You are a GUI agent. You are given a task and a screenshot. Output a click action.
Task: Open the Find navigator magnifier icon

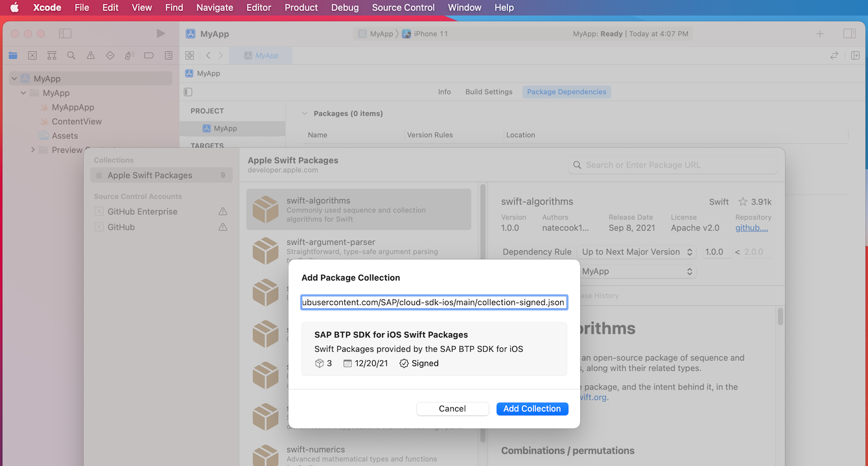coord(71,56)
